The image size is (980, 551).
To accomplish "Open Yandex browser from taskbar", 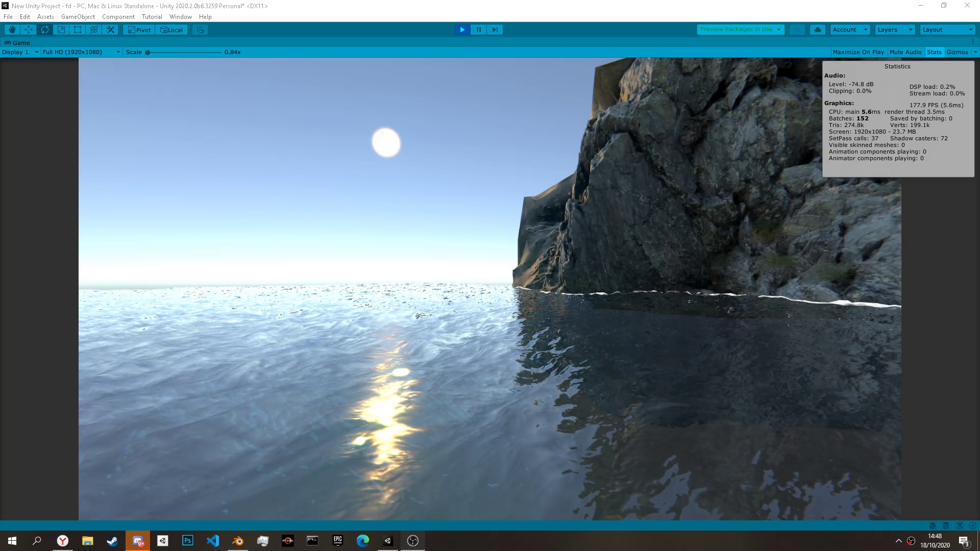I will (62, 541).
